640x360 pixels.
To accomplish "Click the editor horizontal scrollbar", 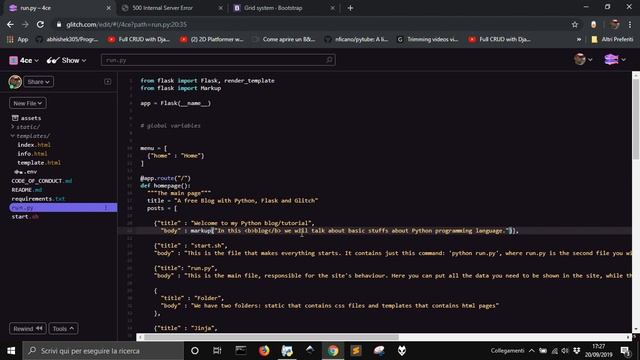I will (x=271, y=337).
